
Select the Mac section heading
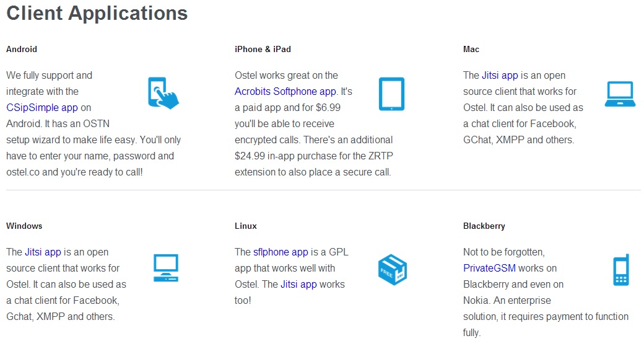coord(471,49)
